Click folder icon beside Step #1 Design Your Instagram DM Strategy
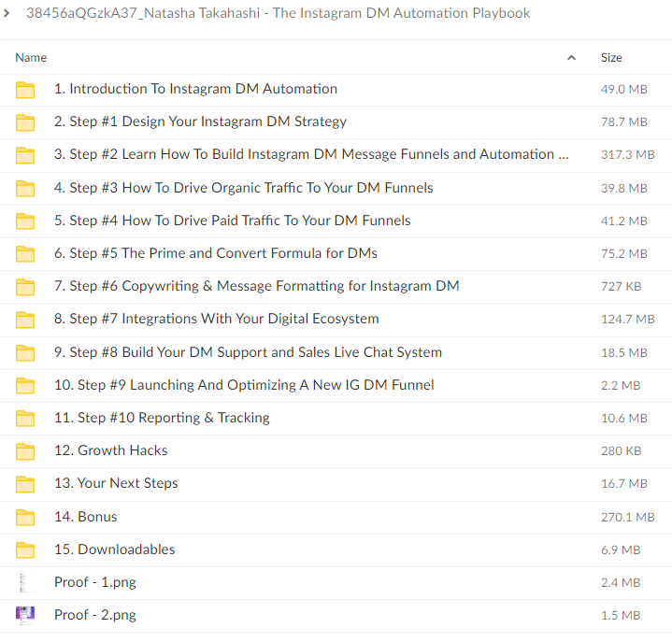 25,122
